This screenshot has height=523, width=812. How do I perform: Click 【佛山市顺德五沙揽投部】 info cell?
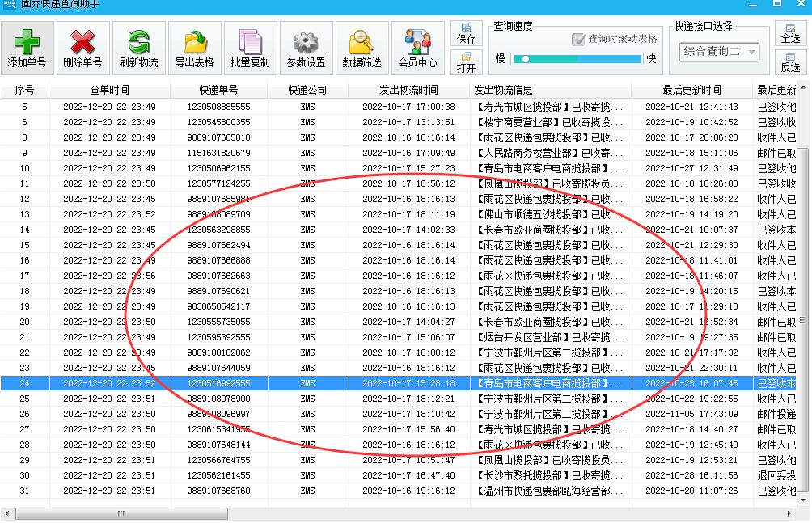coord(549,214)
